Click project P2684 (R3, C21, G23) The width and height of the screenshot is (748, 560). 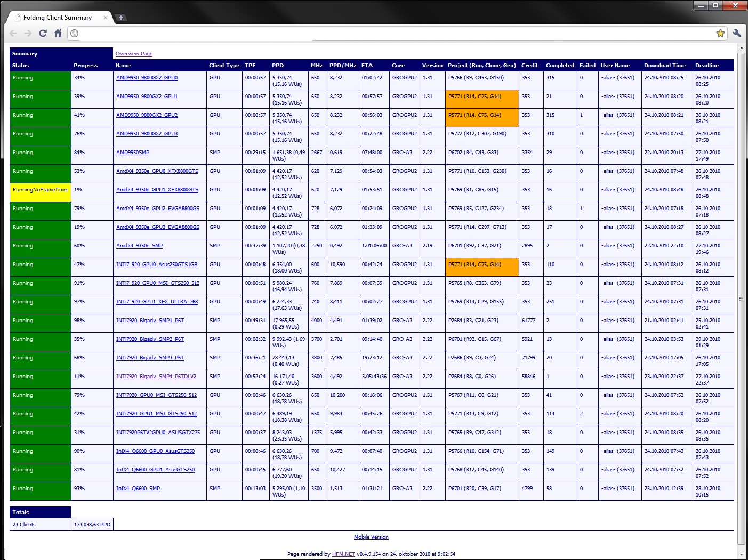click(x=473, y=321)
